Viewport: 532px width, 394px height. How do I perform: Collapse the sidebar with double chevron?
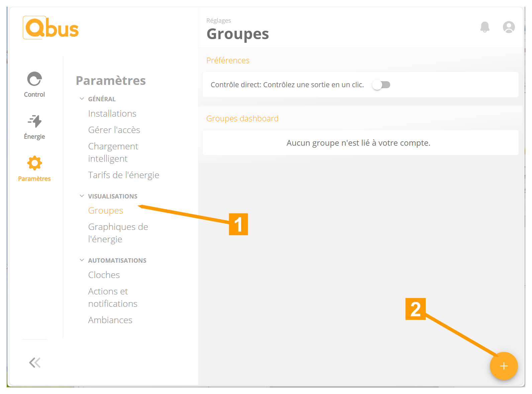(x=35, y=363)
